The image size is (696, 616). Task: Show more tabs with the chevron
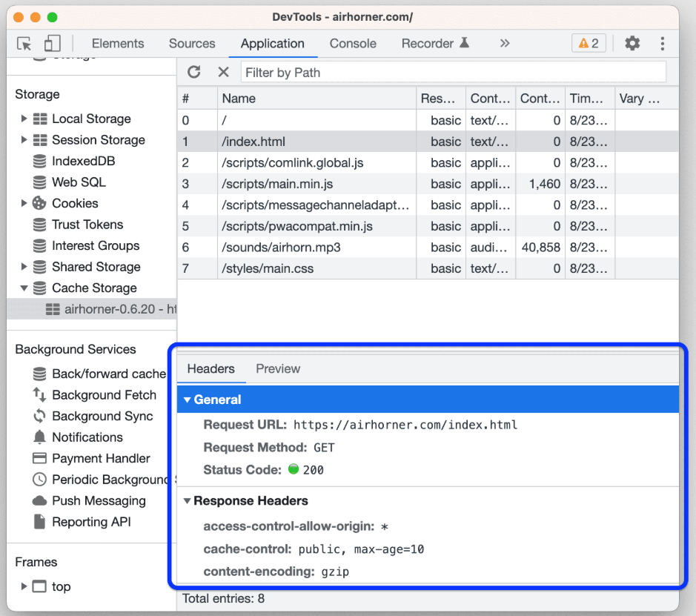pos(505,44)
